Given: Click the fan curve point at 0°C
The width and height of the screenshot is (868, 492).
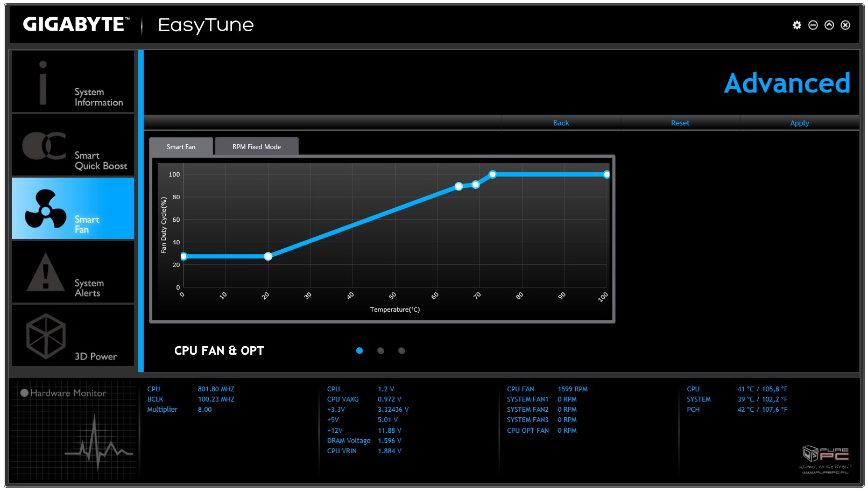Looking at the screenshot, I should click(x=184, y=256).
